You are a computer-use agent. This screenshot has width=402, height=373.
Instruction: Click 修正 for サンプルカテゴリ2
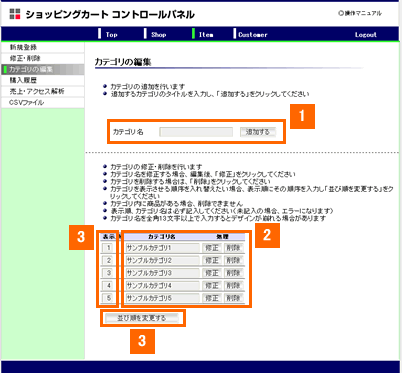coord(212,260)
